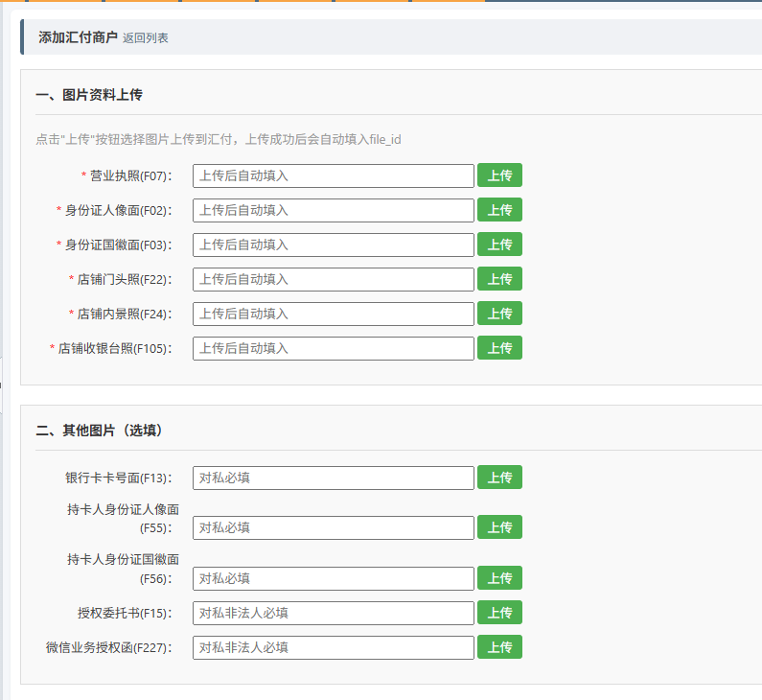Upload the 身份证国徽面(F03) image

[499, 245]
